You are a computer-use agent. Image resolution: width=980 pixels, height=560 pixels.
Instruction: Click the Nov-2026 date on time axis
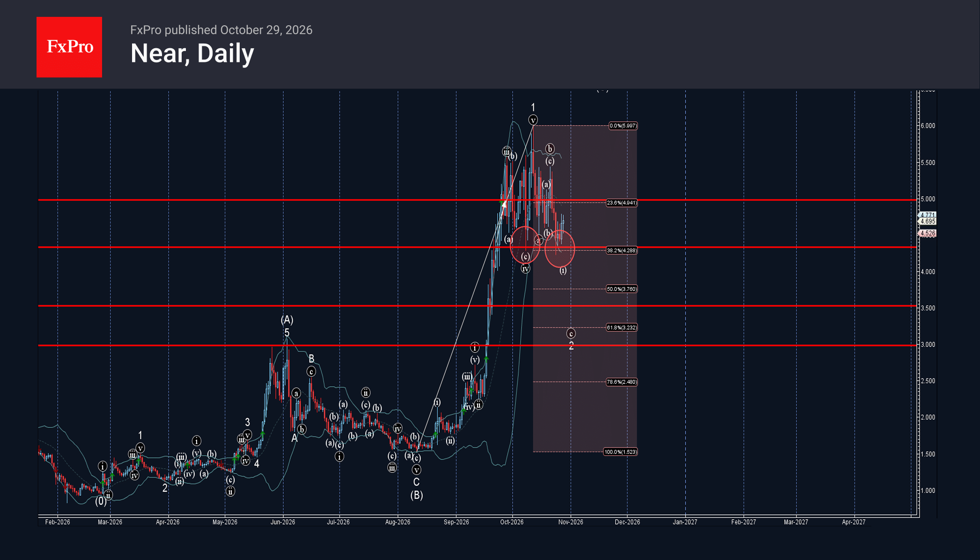point(570,522)
